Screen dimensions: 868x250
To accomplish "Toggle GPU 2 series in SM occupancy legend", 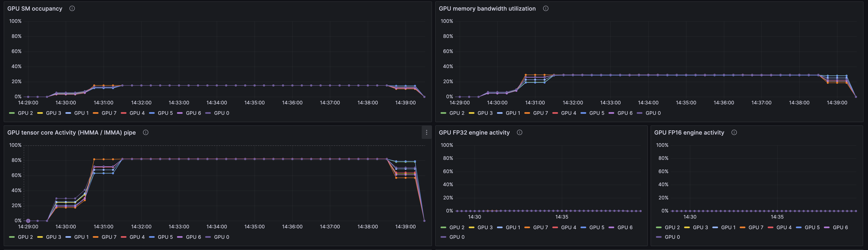I will pos(25,113).
